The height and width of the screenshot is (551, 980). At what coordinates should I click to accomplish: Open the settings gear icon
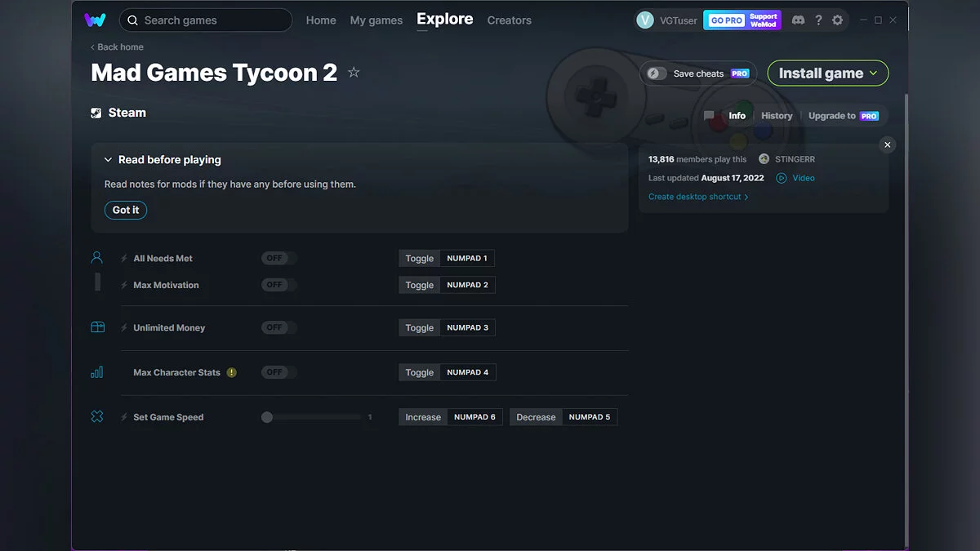pos(837,20)
